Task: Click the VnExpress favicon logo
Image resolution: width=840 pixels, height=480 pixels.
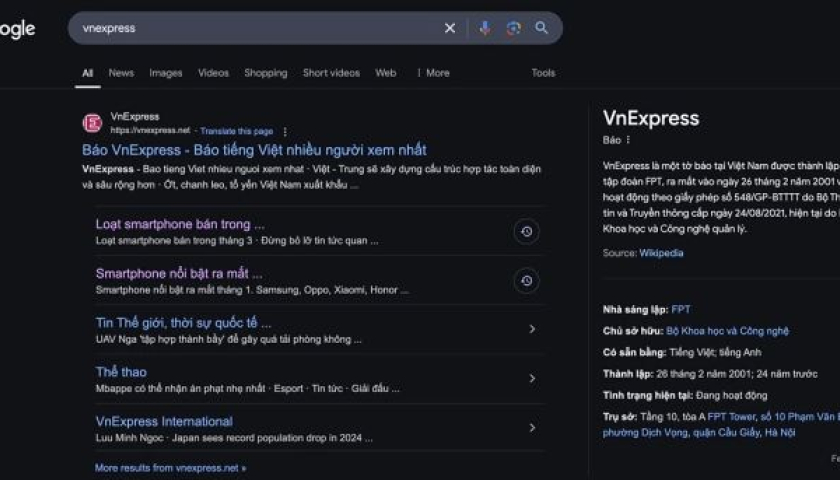Action: pos(92,123)
